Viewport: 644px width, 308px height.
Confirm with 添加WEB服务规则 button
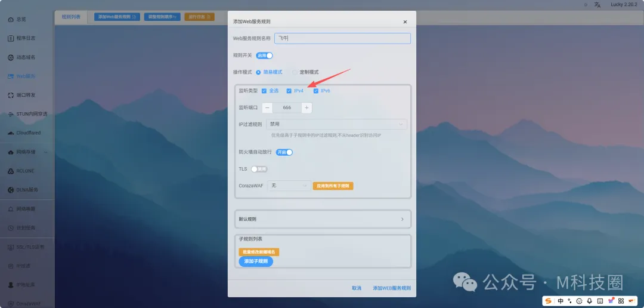(392, 288)
